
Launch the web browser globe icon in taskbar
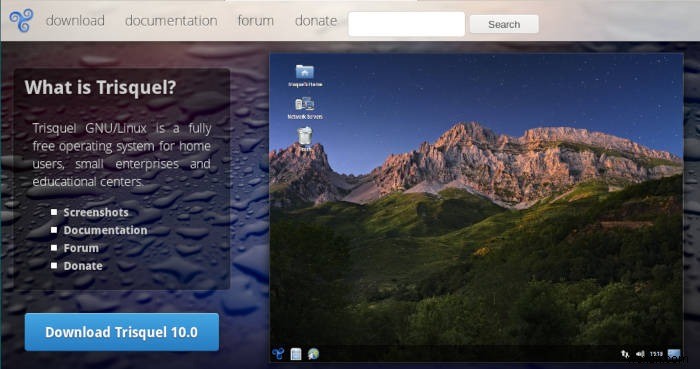pyautogui.click(x=313, y=354)
